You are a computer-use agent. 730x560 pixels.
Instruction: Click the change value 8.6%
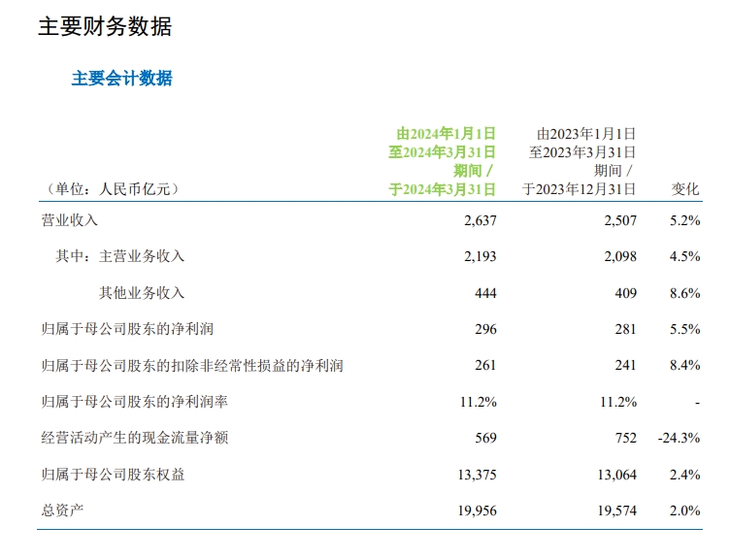click(685, 293)
